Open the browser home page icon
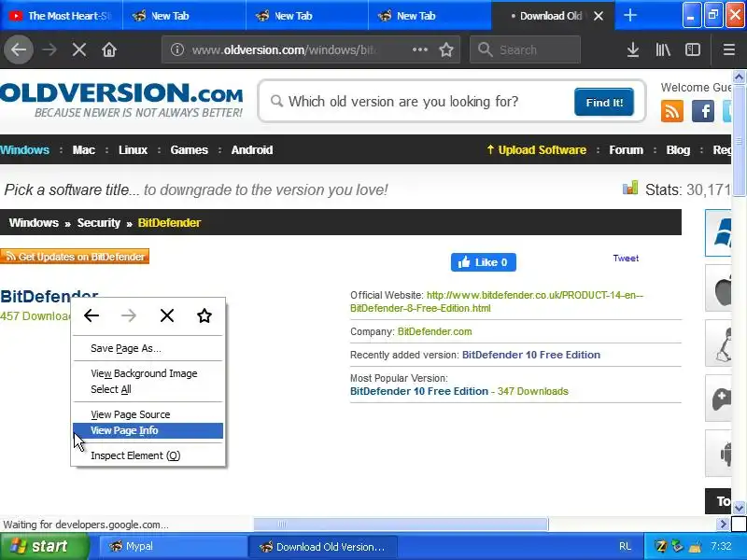This screenshot has width=747, height=560. pyautogui.click(x=109, y=49)
